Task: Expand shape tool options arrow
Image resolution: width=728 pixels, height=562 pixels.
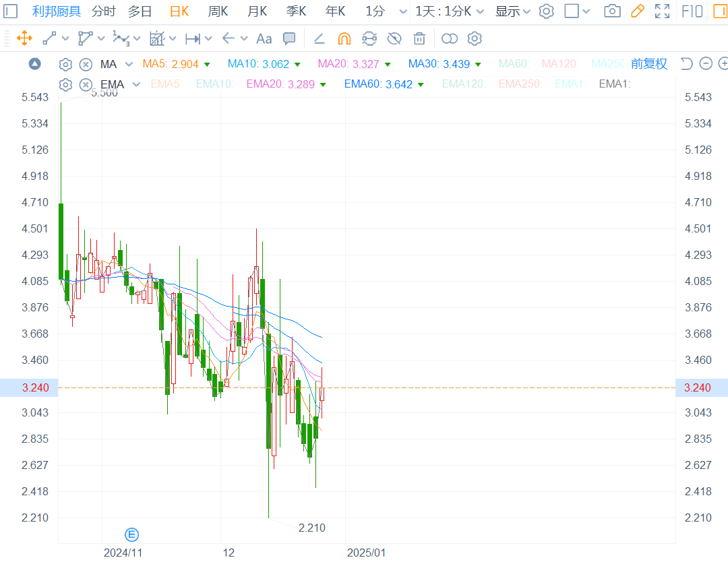Action: [101, 38]
